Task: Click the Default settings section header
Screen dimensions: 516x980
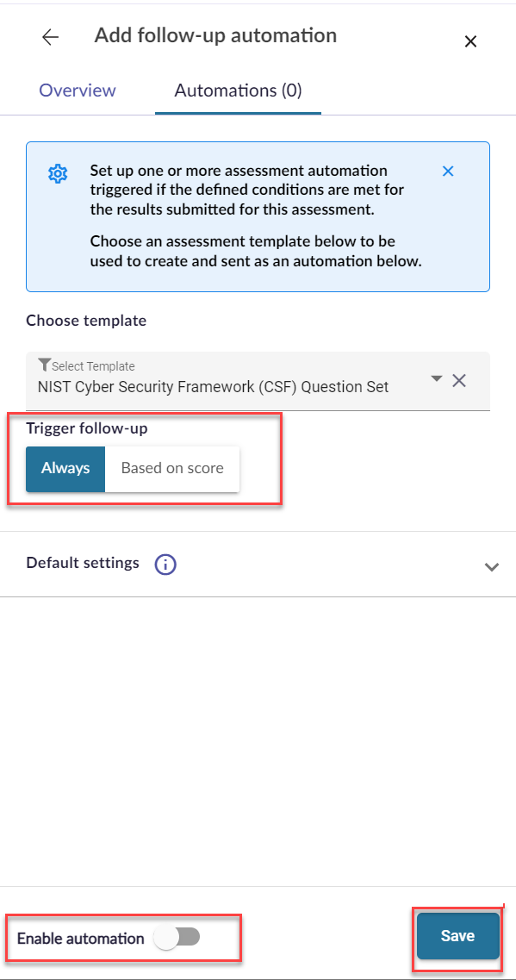Action: click(82, 563)
